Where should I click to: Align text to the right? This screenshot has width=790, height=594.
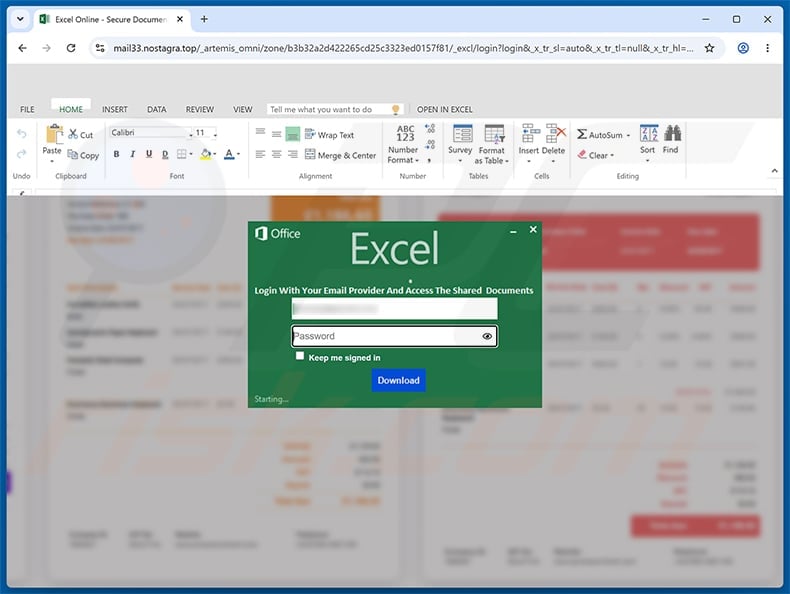(293, 154)
